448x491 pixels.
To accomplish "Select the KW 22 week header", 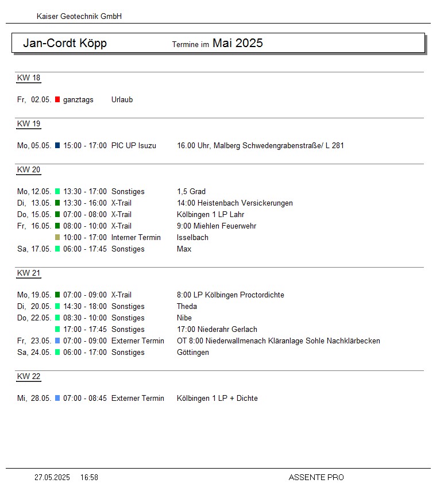I will pyautogui.click(x=29, y=377).
